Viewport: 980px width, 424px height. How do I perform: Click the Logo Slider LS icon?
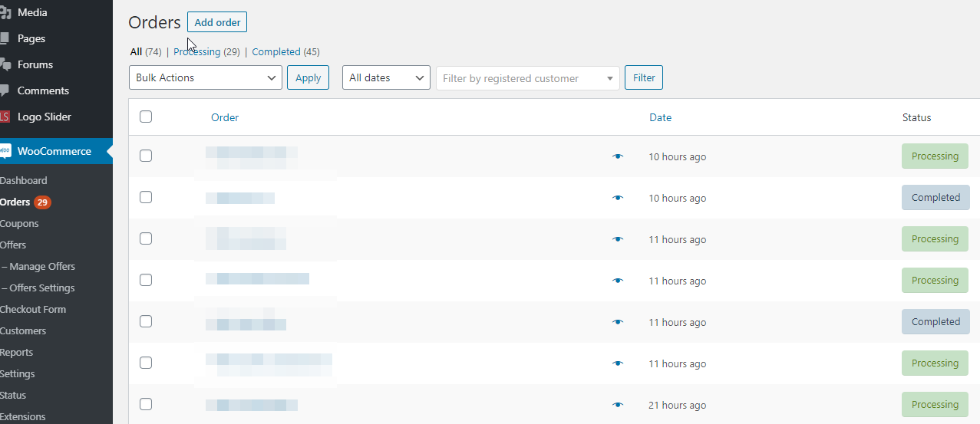(x=5, y=117)
